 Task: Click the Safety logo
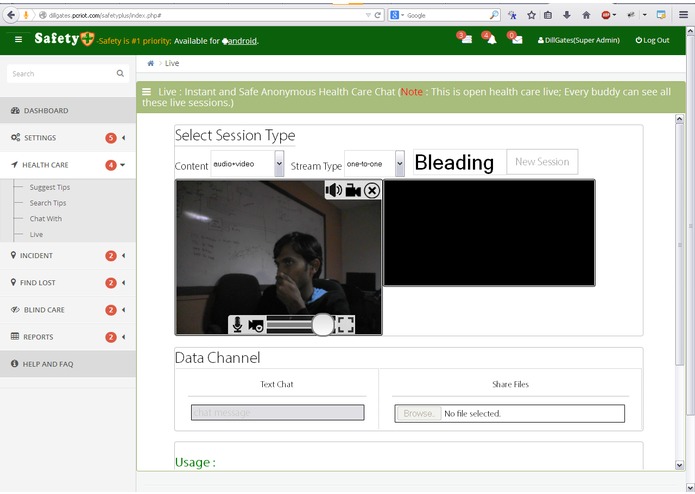(x=64, y=39)
